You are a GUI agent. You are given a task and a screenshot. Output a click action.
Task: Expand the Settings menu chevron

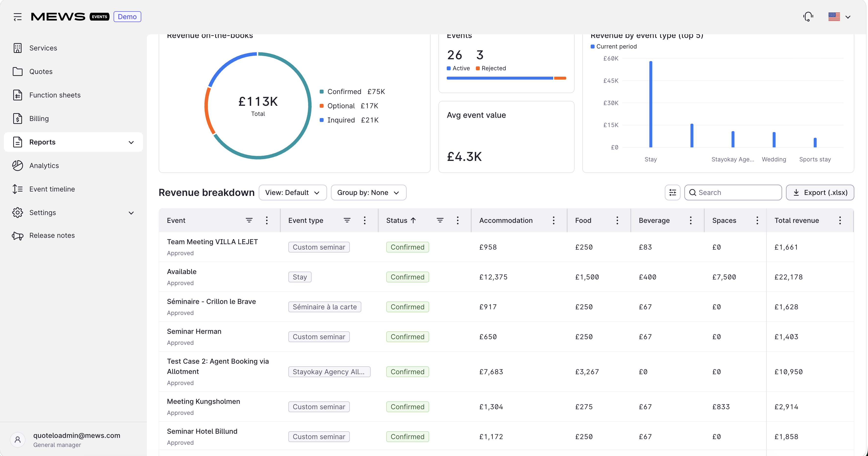click(x=131, y=213)
